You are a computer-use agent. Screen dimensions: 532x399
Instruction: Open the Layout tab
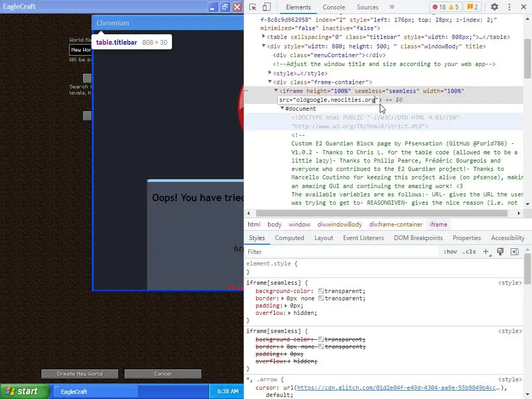[324, 238]
